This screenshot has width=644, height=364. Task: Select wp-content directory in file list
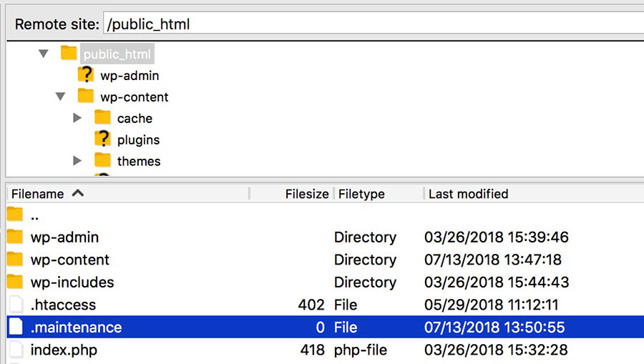[x=69, y=260]
